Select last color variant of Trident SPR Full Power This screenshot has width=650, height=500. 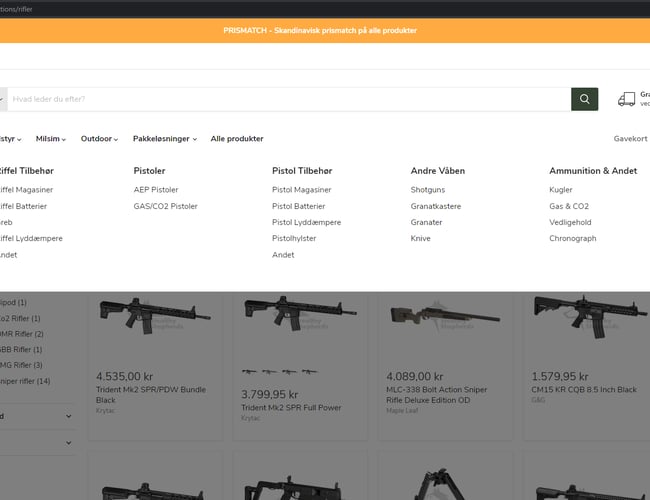click(309, 372)
